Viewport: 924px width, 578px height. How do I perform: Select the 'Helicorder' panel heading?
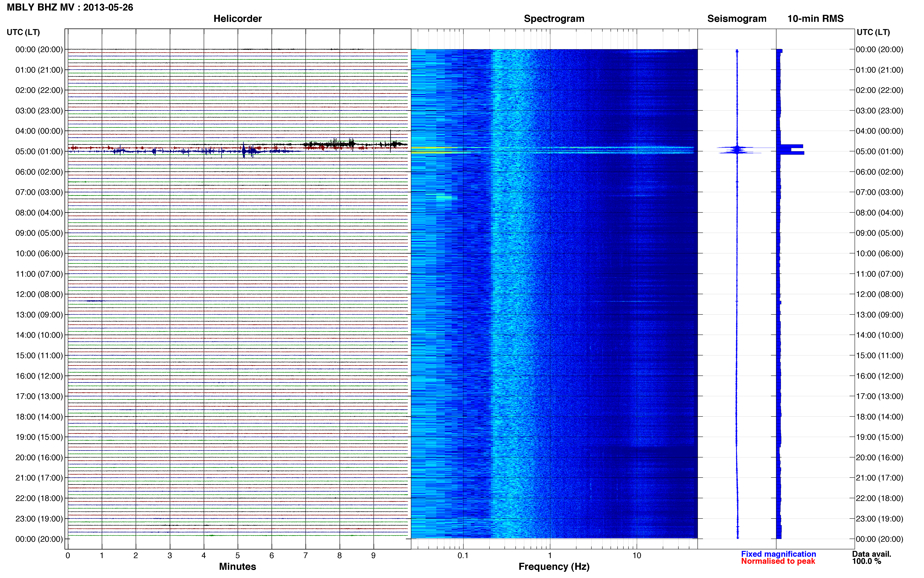pyautogui.click(x=237, y=19)
